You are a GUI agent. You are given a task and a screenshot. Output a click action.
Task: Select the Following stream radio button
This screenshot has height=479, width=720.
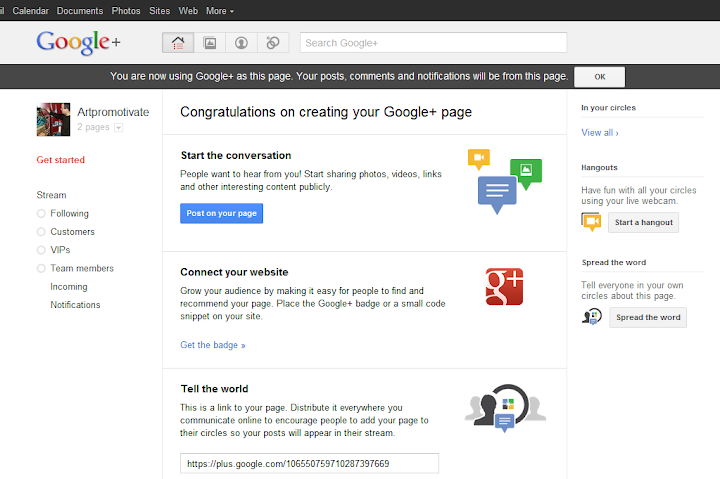click(41, 214)
